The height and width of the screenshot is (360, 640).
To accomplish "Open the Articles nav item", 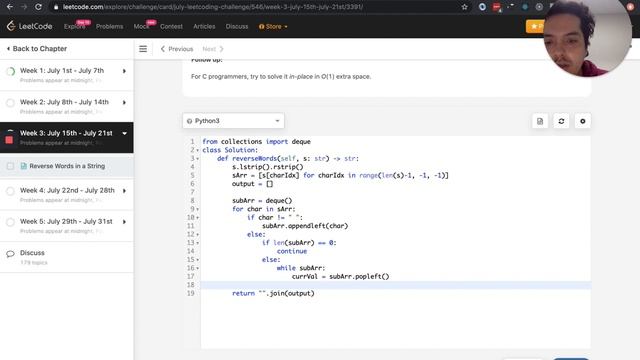I will click(204, 27).
